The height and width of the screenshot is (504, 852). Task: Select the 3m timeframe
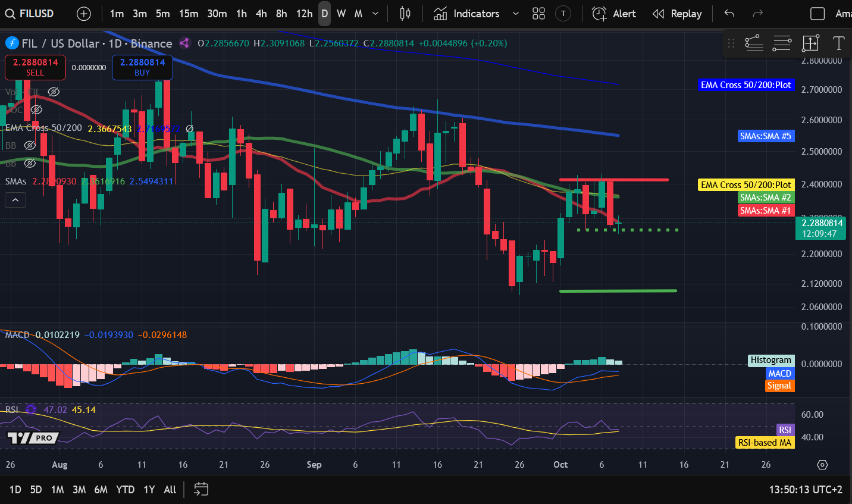140,14
